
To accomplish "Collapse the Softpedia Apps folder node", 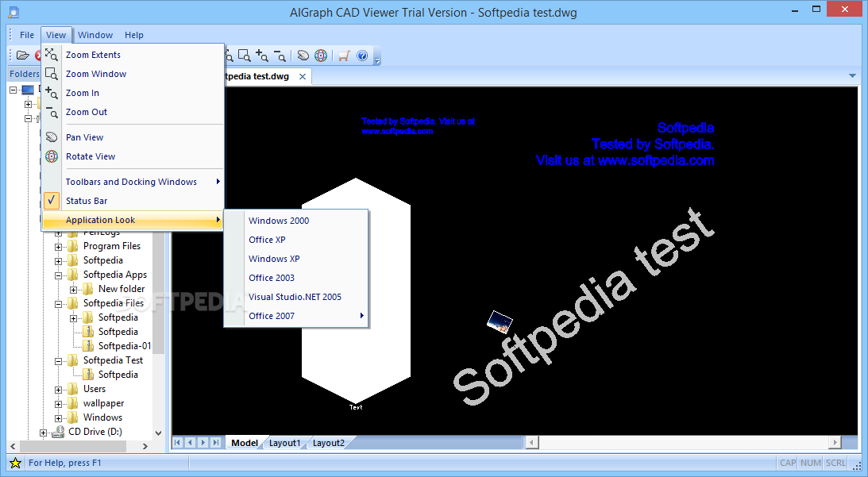I will (x=58, y=275).
